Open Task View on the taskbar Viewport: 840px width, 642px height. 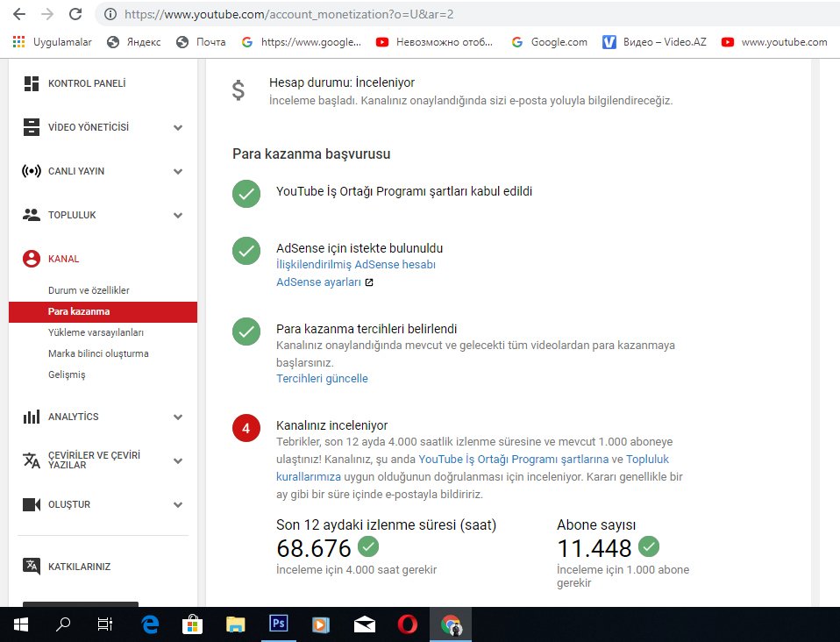click(x=105, y=624)
